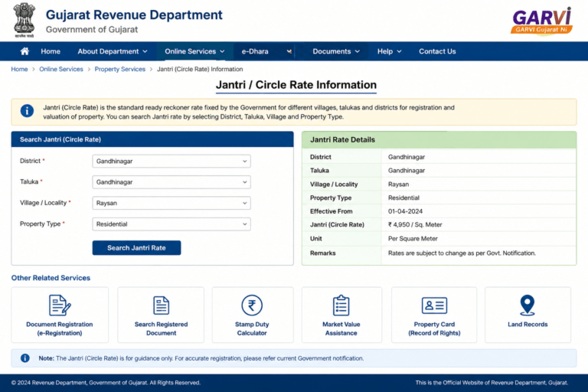Click the Jantri Rate Details panel header
The image size is (588, 392).
tap(439, 139)
